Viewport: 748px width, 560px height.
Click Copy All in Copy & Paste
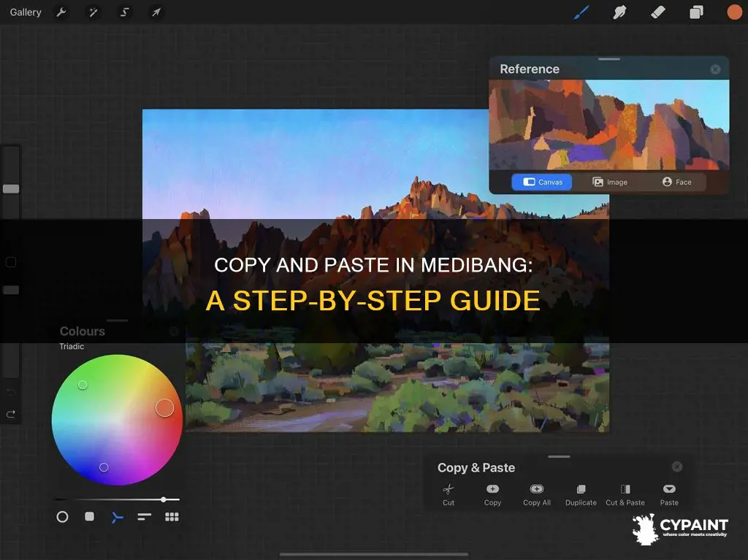pyautogui.click(x=537, y=494)
